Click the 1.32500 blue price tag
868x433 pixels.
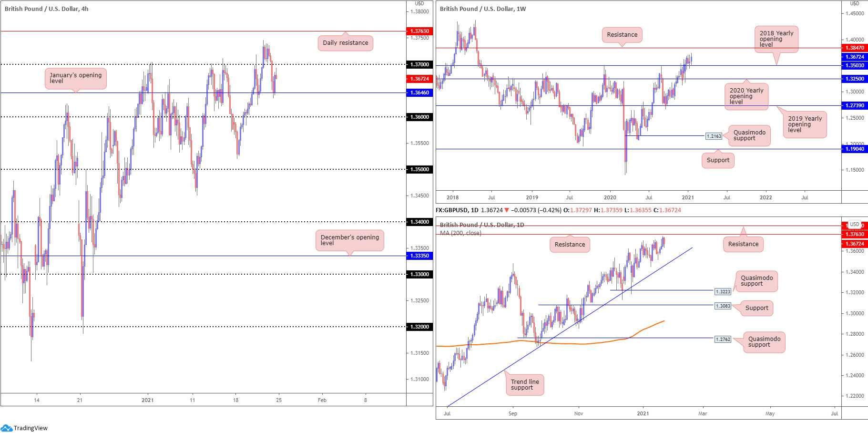click(x=855, y=79)
